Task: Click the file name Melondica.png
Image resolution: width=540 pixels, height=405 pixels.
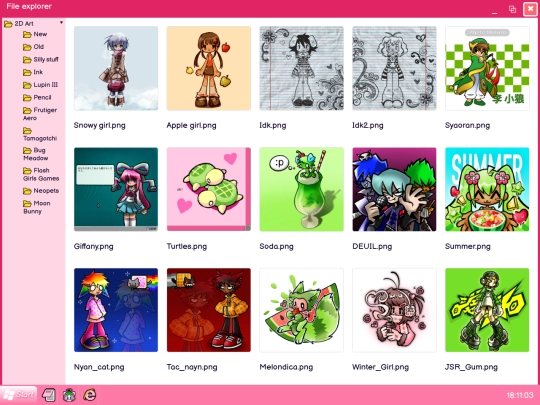Action: click(x=286, y=367)
